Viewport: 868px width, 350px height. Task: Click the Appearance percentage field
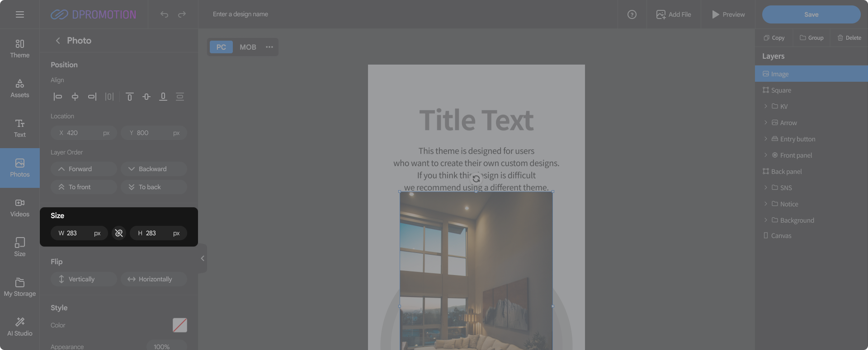167,346
